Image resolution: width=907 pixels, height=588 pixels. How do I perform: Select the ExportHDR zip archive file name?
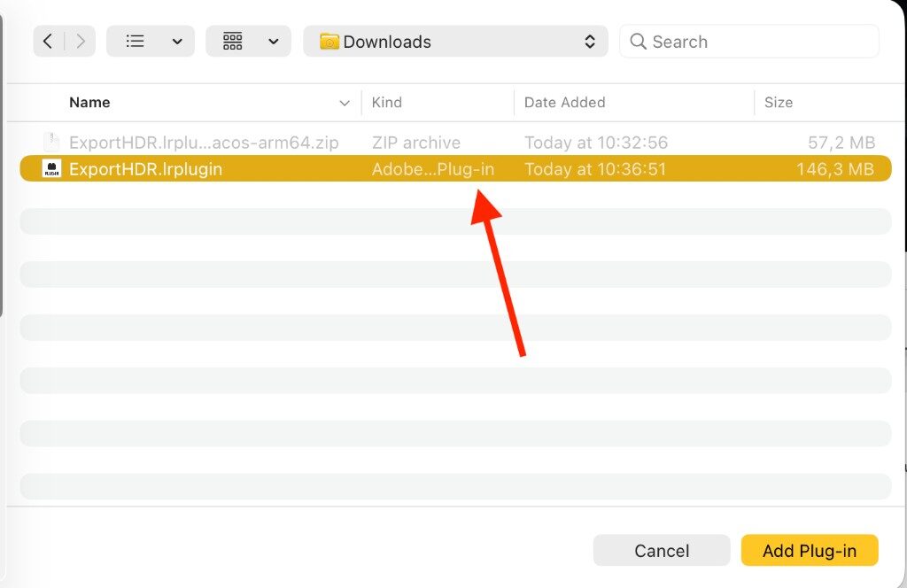(204, 143)
